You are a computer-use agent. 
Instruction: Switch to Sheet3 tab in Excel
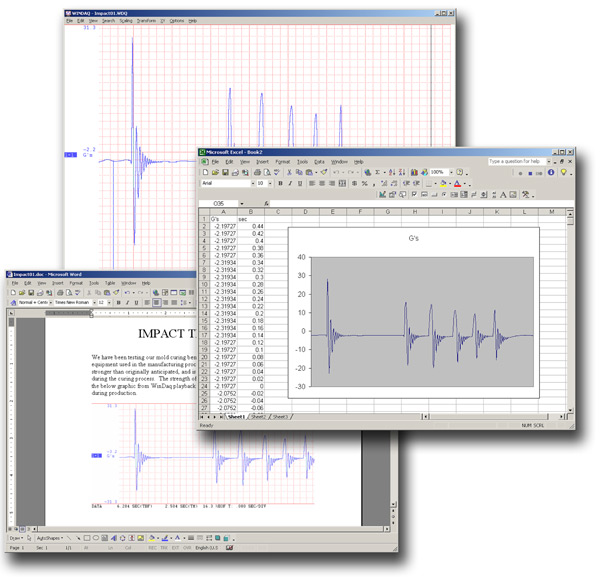click(280, 416)
